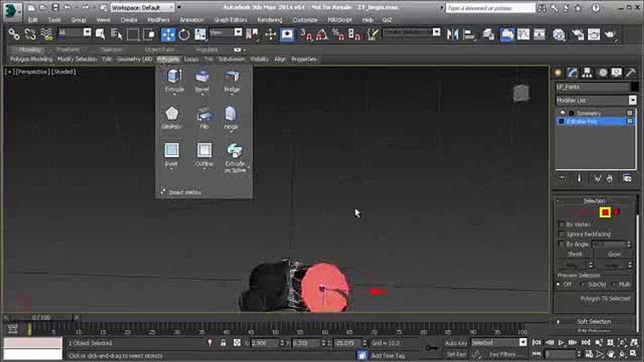Activate Select and Link tool

(14, 34)
